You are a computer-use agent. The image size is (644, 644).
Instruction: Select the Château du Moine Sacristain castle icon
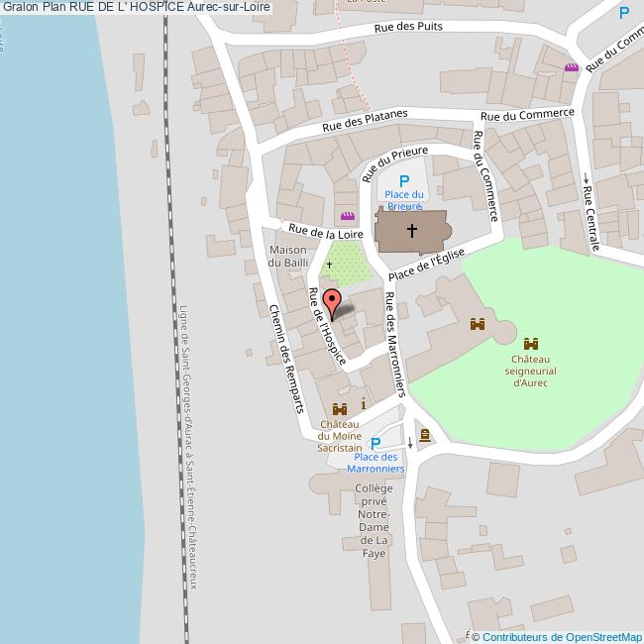point(340,408)
